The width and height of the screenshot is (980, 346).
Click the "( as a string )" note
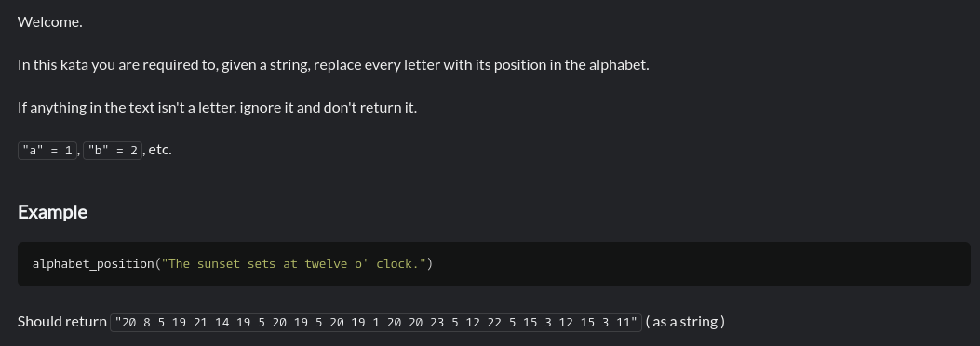pos(685,322)
